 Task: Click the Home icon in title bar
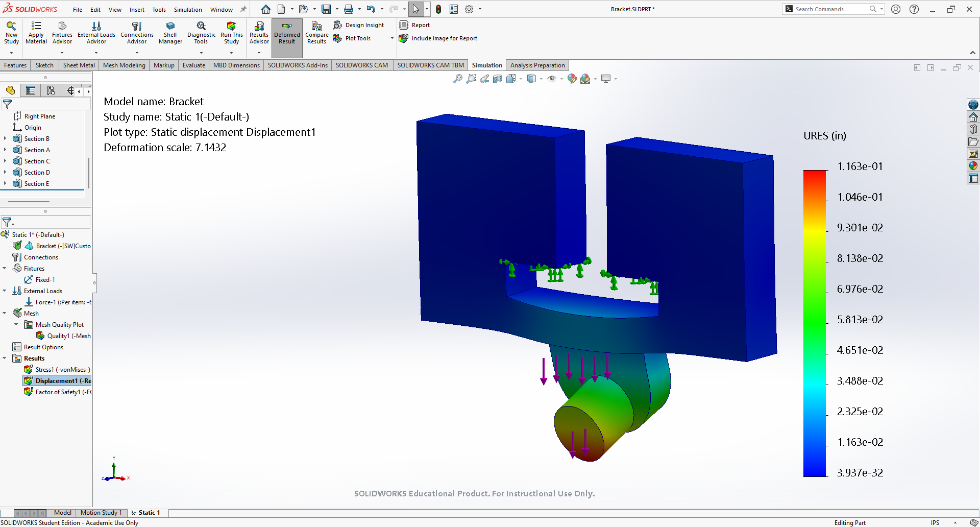[266, 9]
